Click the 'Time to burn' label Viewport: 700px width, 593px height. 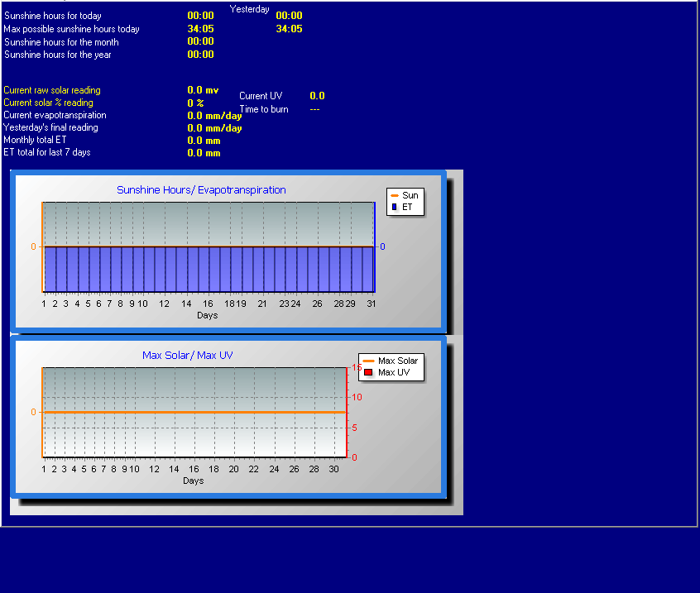(x=264, y=109)
